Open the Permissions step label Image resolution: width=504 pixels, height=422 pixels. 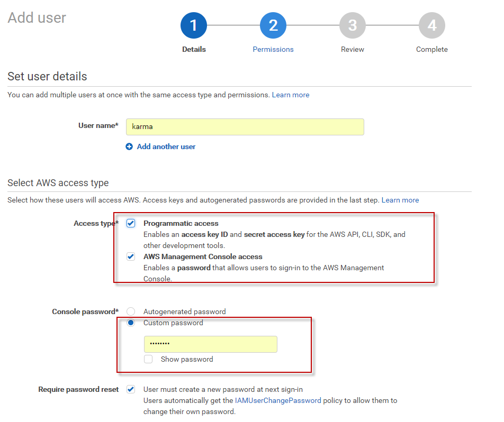(273, 49)
